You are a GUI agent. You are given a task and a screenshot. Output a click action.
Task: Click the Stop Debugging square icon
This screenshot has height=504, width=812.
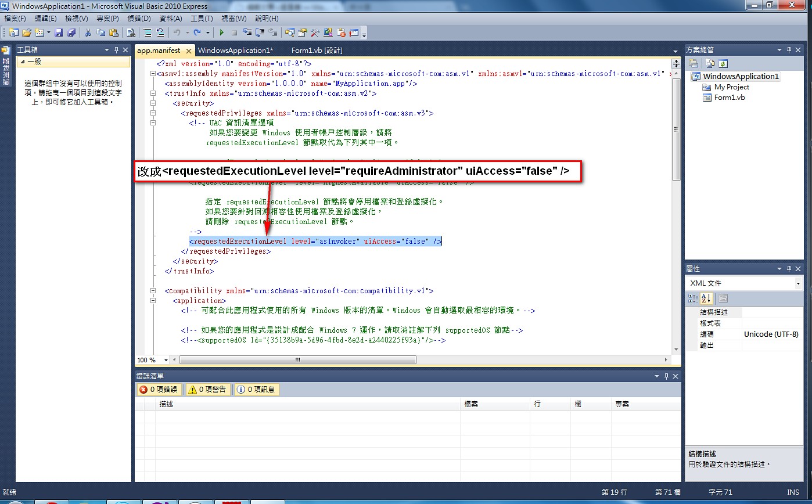click(x=234, y=33)
